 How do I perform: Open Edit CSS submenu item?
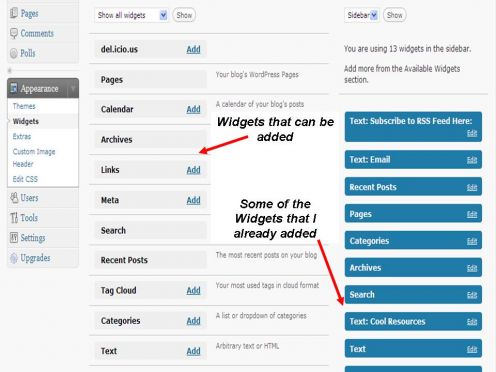tap(25, 179)
